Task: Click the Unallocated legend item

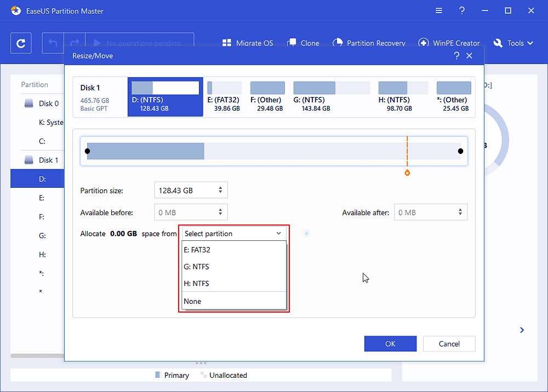Action: [224, 375]
